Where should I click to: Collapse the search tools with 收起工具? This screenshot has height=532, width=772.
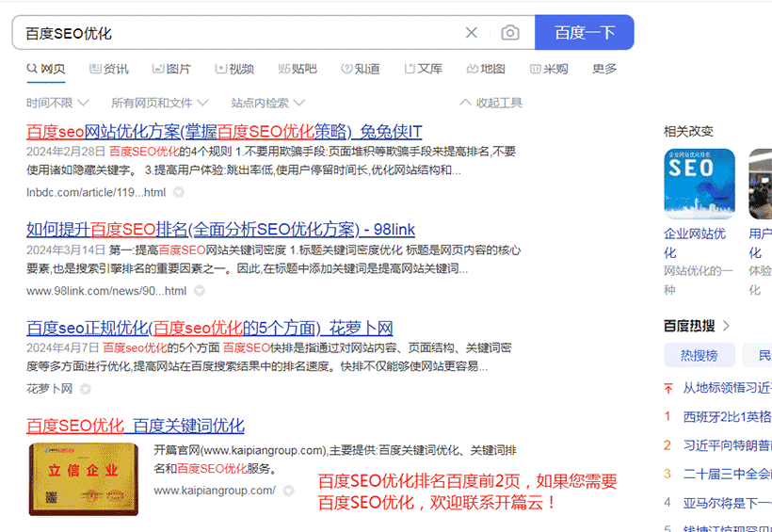[x=491, y=103]
